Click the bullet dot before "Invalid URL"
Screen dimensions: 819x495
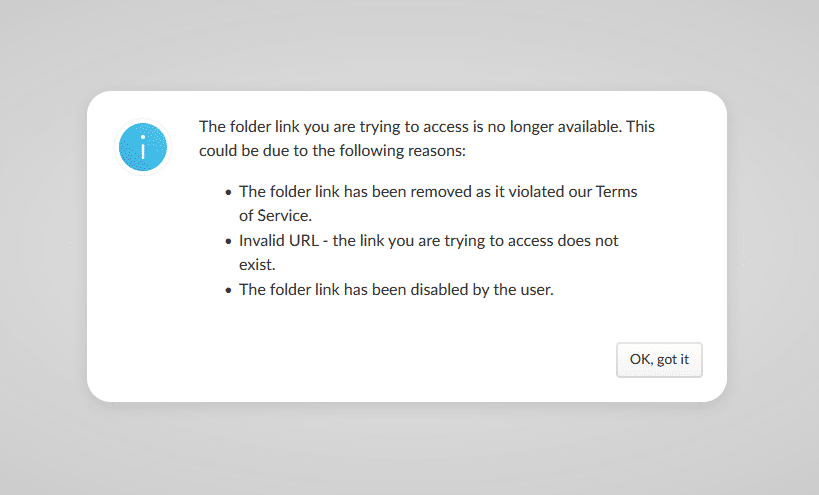[228, 242]
